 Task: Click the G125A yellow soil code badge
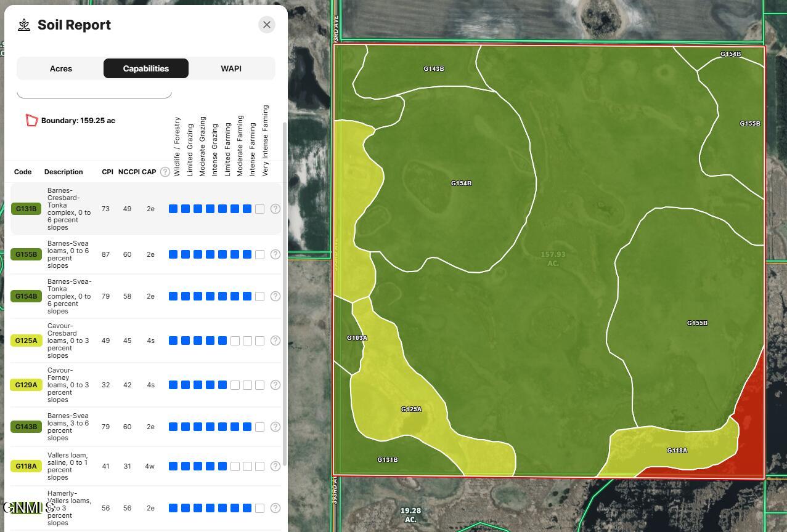26,341
